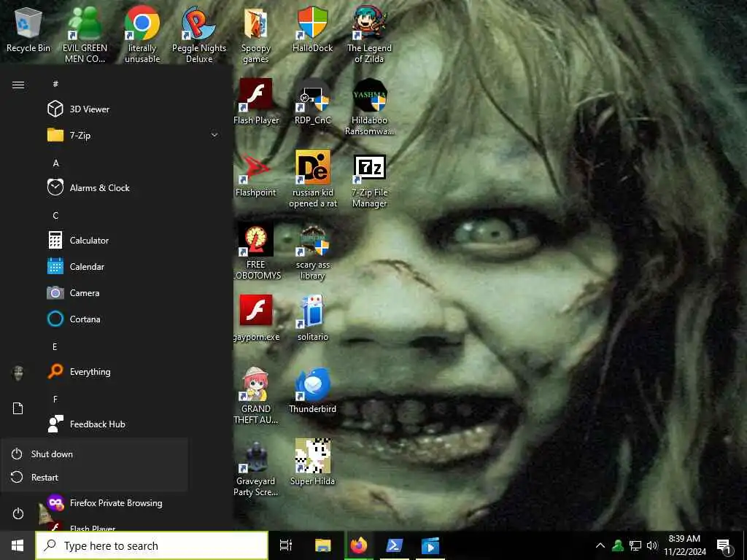
Task: Open Everything search from Start menu
Action: tap(133, 371)
